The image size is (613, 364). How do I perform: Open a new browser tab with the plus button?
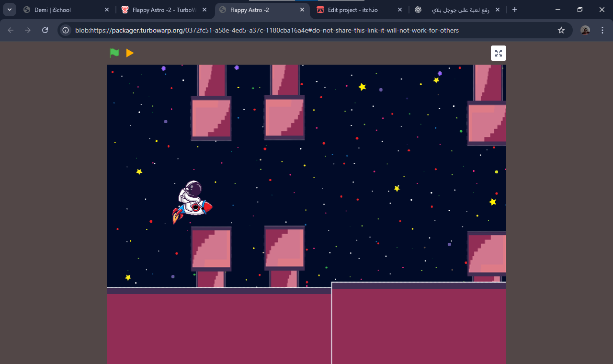(515, 10)
